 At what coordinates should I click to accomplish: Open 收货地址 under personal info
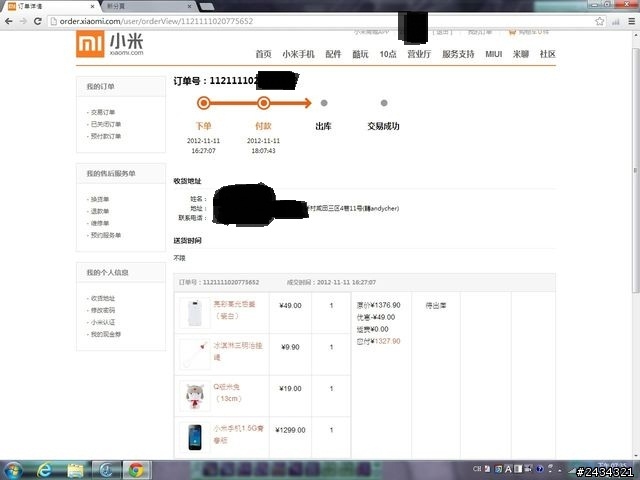(x=102, y=298)
